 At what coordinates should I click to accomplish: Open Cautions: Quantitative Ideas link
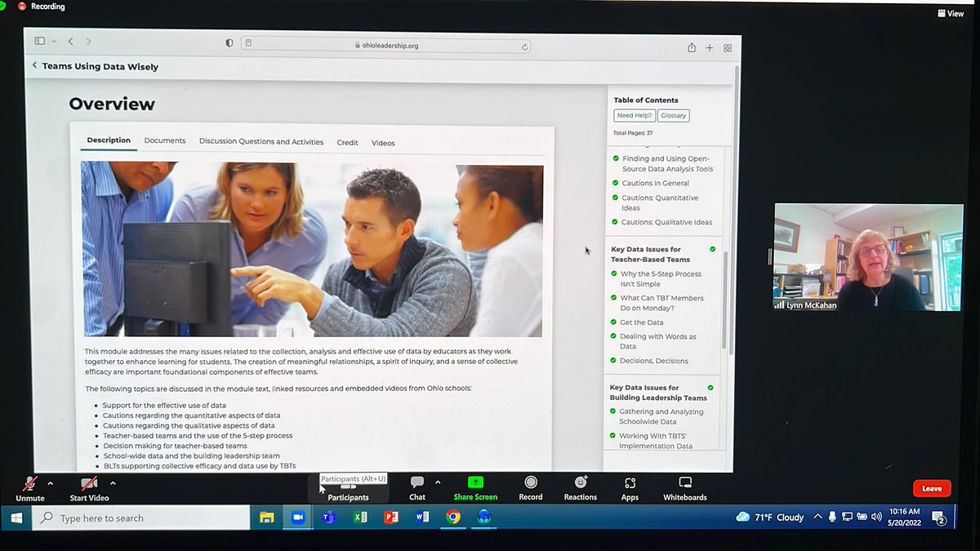pyautogui.click(x=660, y=202)
